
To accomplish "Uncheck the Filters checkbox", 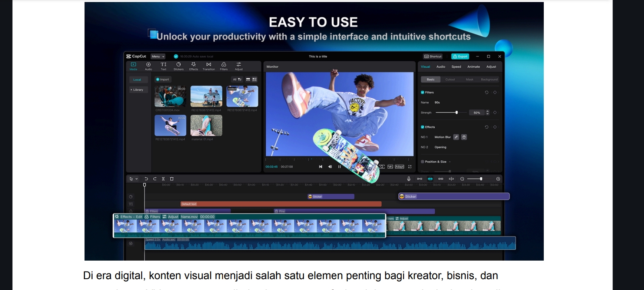I will coord(423,92).
